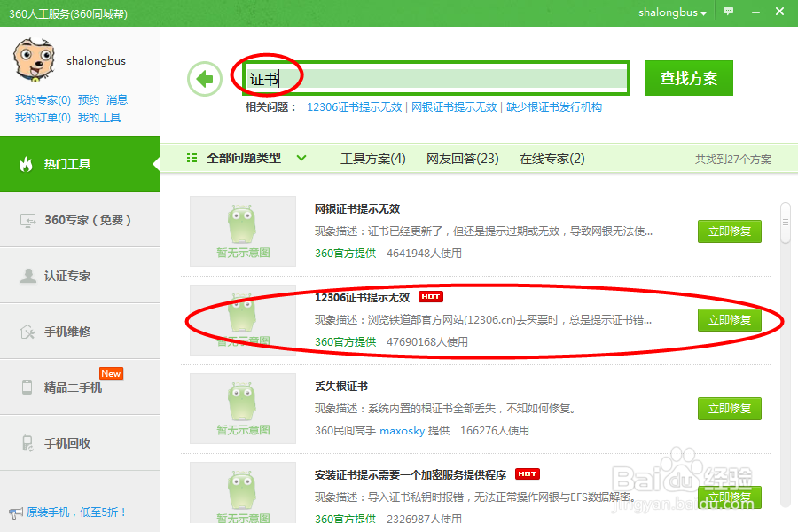The height and width of the screenshot is (532, 798).
Task: Click the monitor icon beside 360专家（免费）
Action: tap(27, 220)
